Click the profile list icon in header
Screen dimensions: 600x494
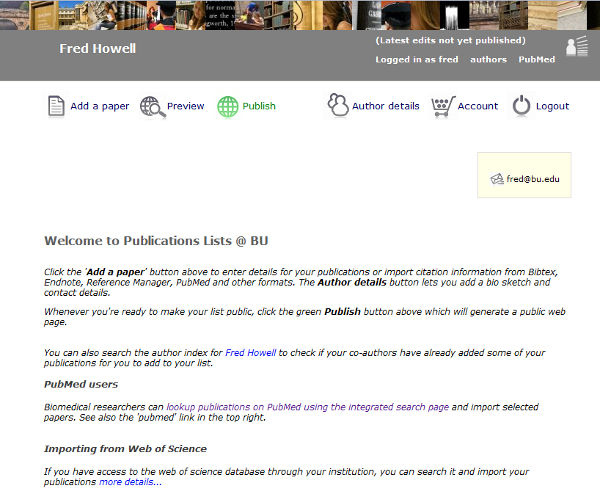pos(577,46)
